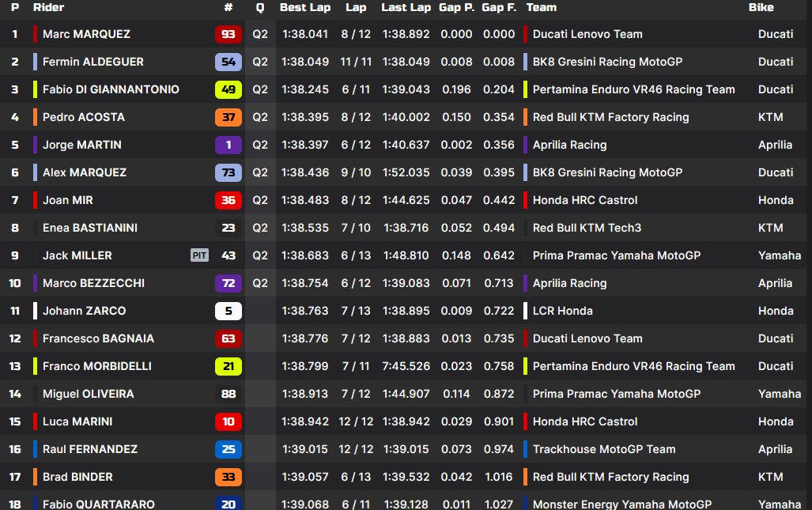Viewport: 812px width, 510px height.
Task: Click the Q column header
Action: coord(260,8)
